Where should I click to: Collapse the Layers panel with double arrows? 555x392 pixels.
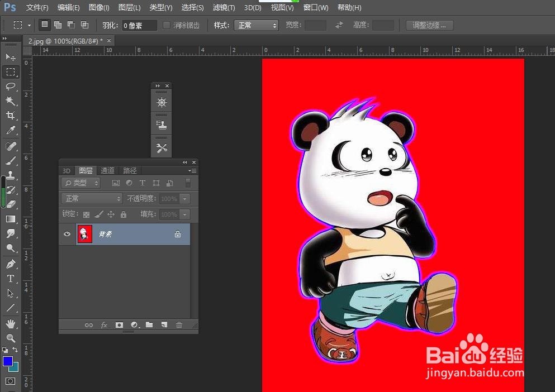coord(185,162)
